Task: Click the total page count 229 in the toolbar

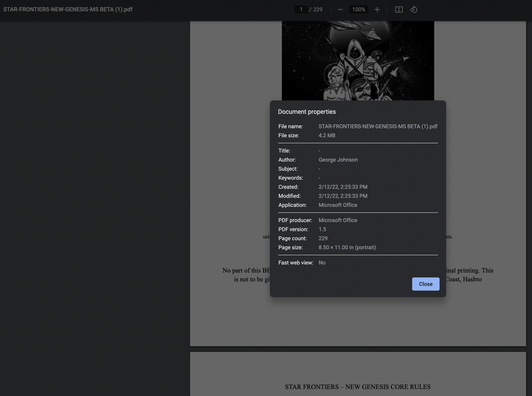Action: point(318,10)
